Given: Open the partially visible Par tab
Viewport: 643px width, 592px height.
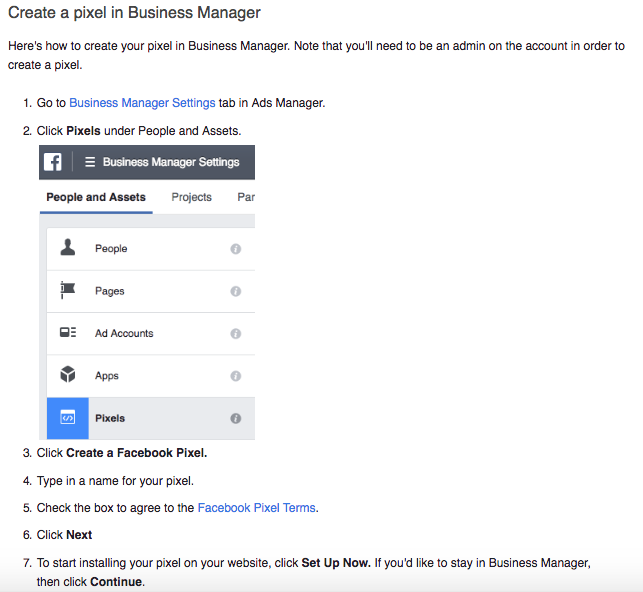Looking at the screenshot, I should point(246,197).
